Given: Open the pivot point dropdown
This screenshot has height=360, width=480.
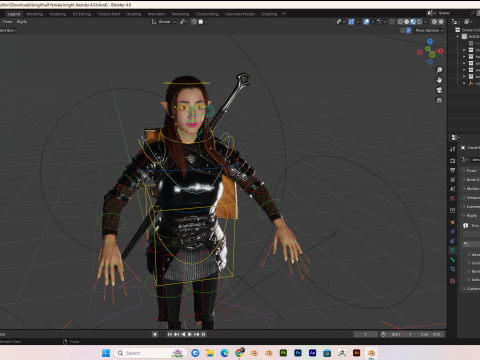Looking at the screenshot, I should 184,22.
